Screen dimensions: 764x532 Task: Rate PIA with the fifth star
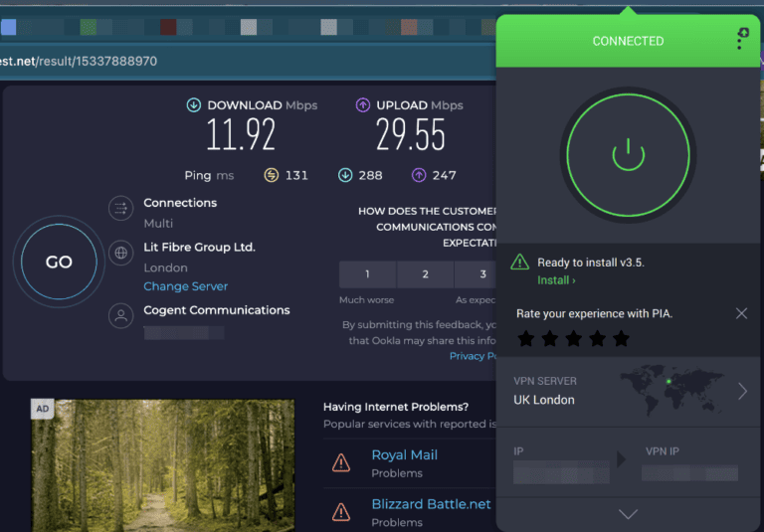tap(622, 339)
